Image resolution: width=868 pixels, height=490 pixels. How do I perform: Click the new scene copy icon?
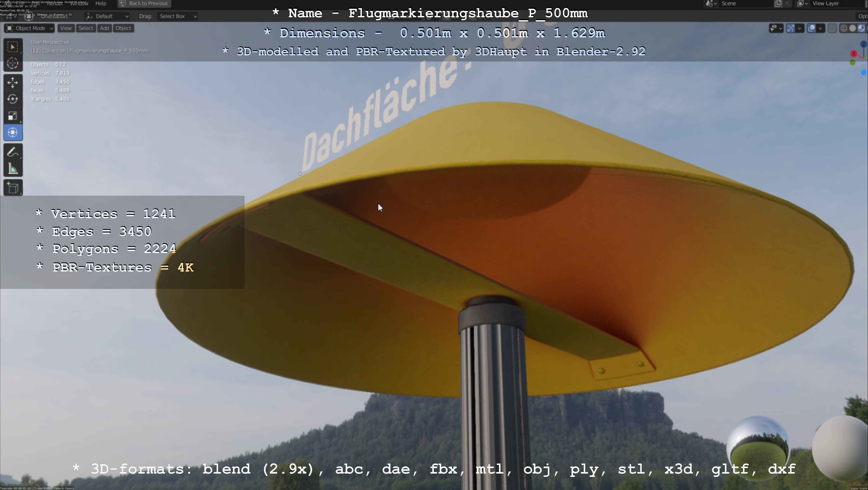(778, 3)
